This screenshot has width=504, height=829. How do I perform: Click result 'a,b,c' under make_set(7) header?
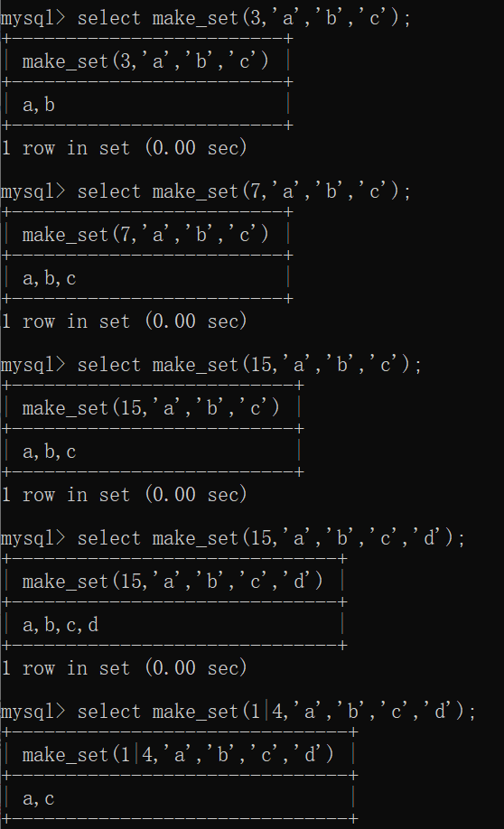click(49, 278)
